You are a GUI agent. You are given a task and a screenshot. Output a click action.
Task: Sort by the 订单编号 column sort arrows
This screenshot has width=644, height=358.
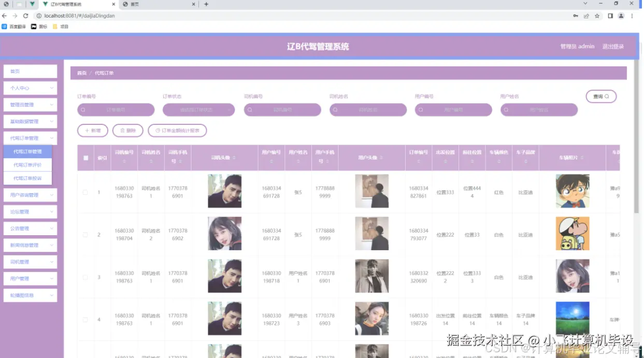419,161
